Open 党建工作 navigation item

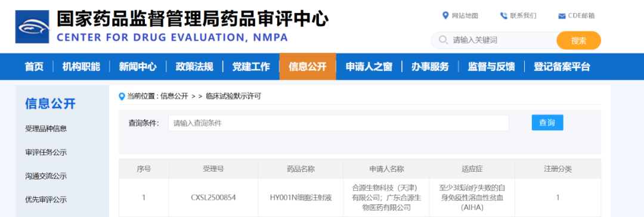(x=251, y=67)
